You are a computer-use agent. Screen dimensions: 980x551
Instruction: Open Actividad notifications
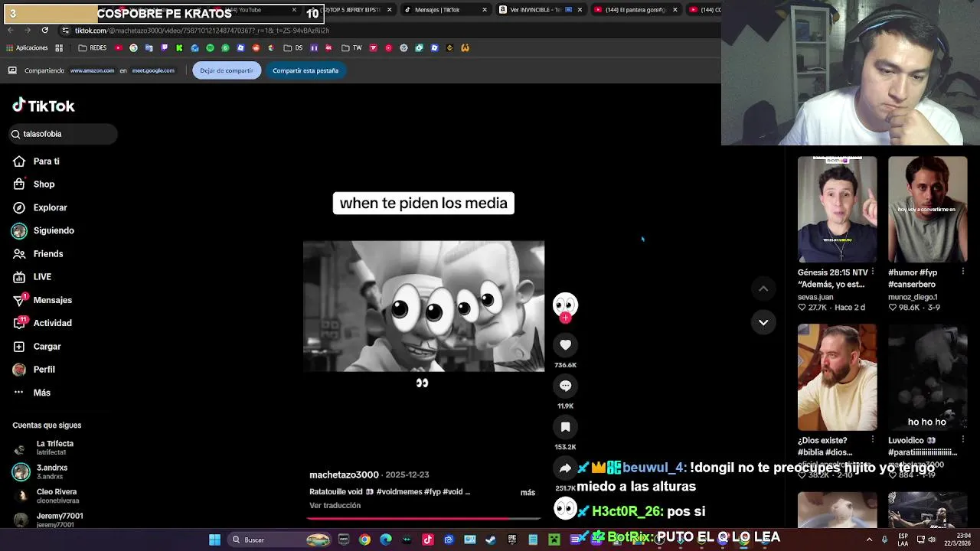[x=42, y=323]
